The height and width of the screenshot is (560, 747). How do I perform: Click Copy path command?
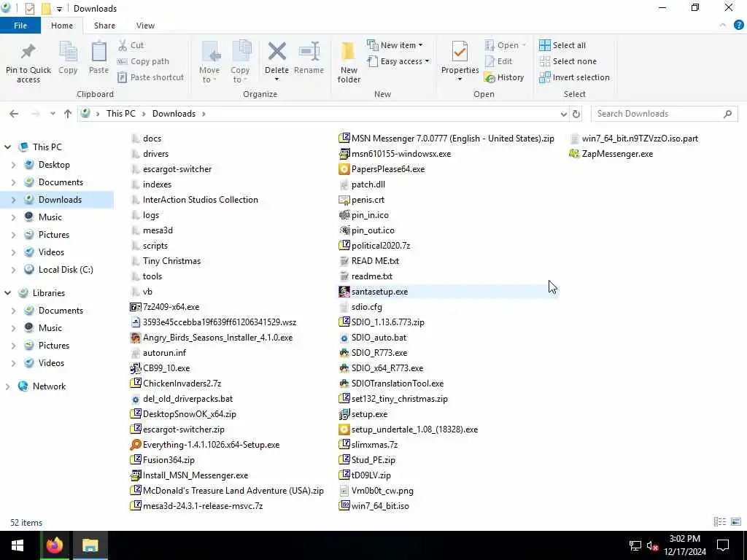(x=144, y=61)
